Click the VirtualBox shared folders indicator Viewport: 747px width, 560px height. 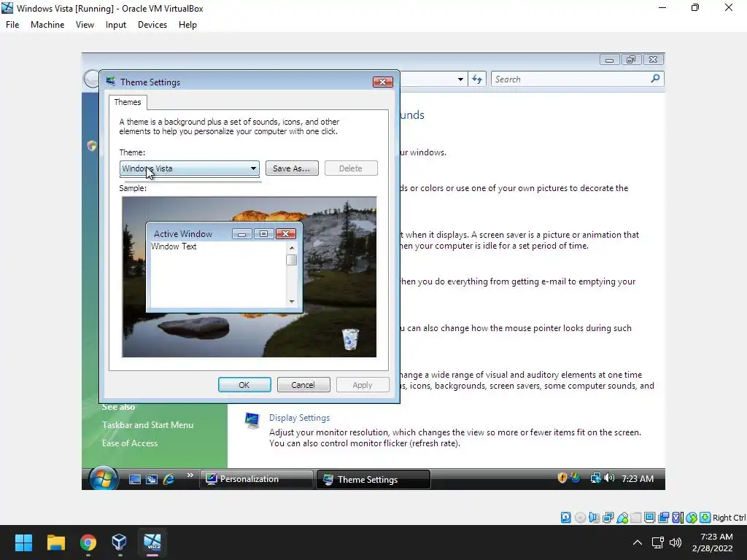point(635,518)
